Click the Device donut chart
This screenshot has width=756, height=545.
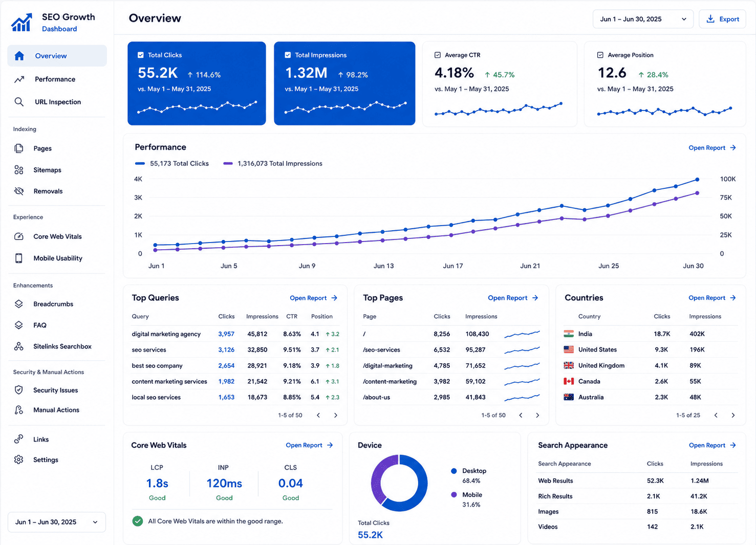click(x=399, y=483)
